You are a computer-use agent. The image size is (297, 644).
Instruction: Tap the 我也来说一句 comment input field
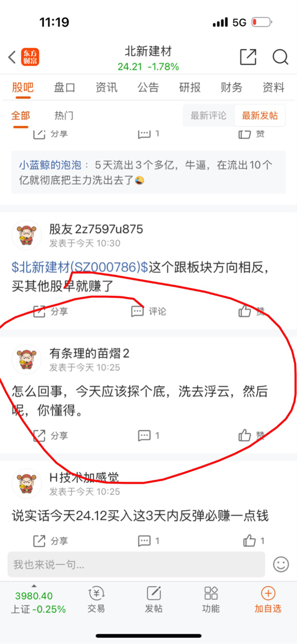coord(136,564)
